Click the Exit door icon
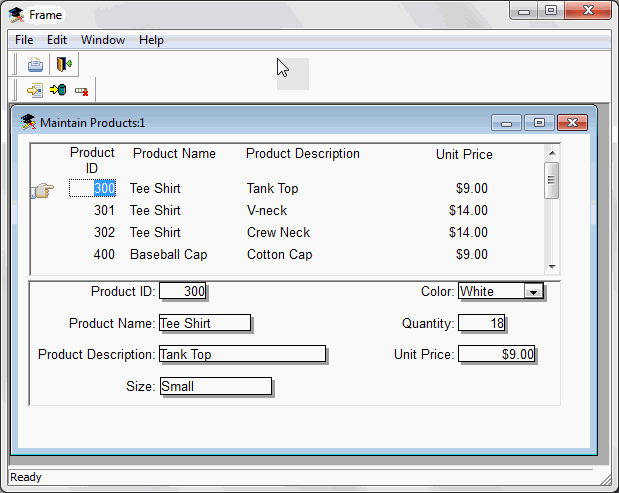The image size is (619, 493). [x=64, y=65]
